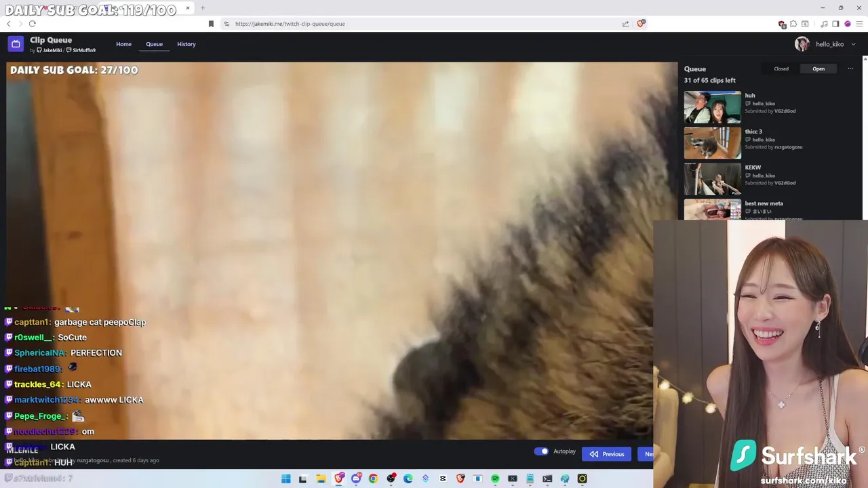Open OBS Studio from the taskbar

391,479
